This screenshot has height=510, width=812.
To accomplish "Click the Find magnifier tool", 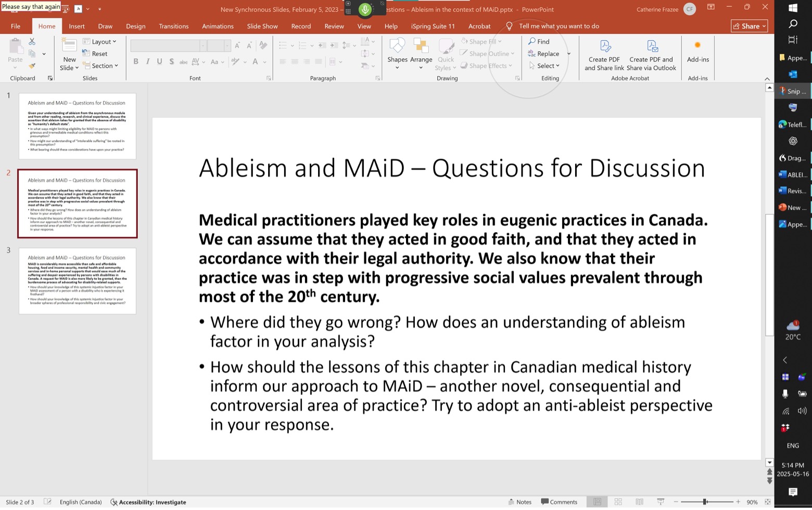I will click(x=539, y=42).
